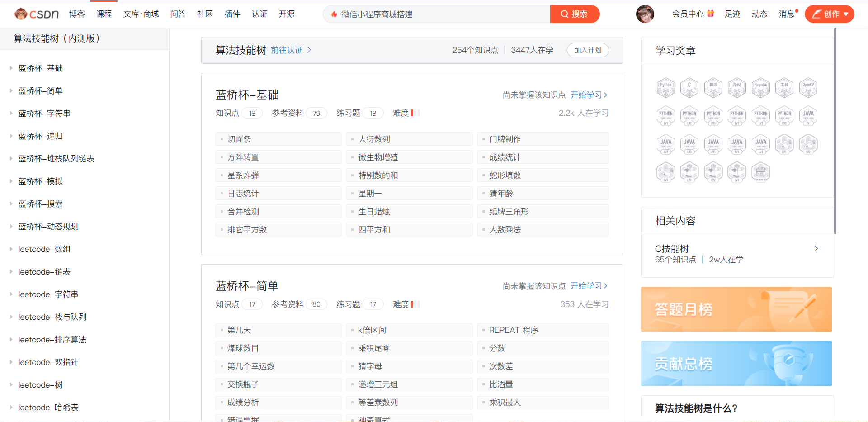The image size is (868, 422).
Task: Open the 社区 nav item
Action: pyautogui.click(x=205, y=14)
